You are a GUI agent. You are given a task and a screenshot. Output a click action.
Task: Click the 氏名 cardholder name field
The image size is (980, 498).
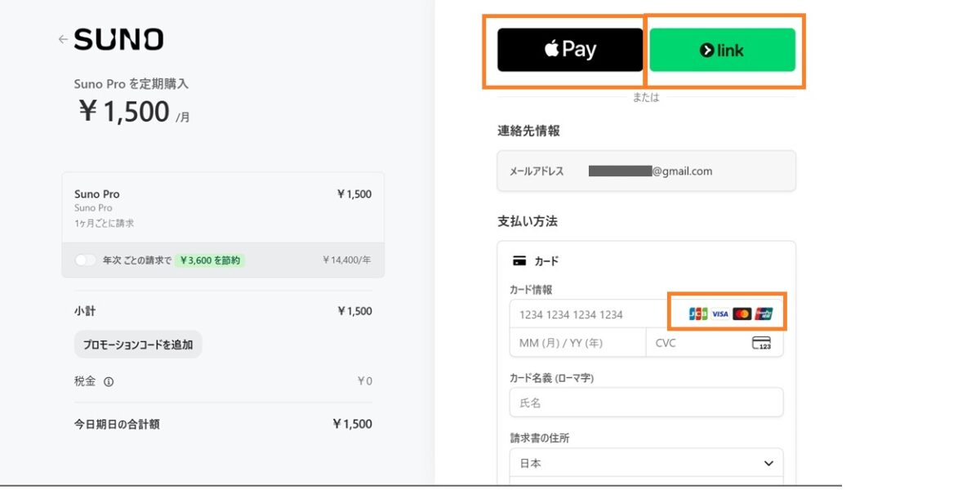click(x=646, y=402)
